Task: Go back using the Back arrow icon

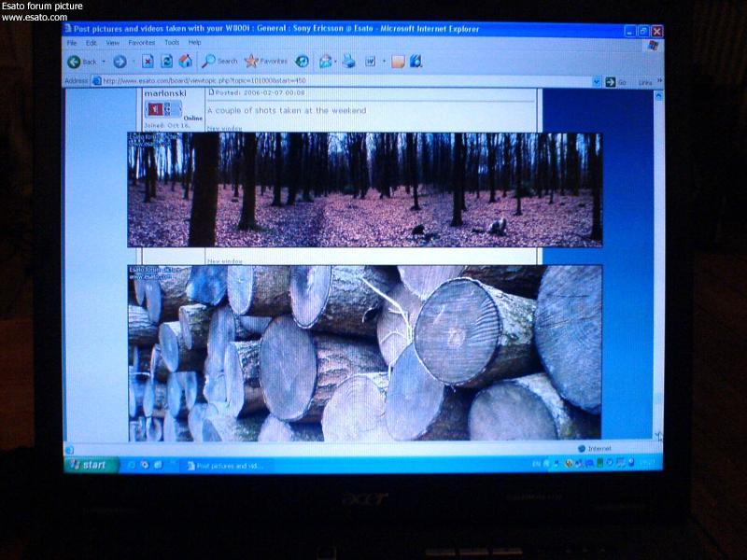Action: 74,62
